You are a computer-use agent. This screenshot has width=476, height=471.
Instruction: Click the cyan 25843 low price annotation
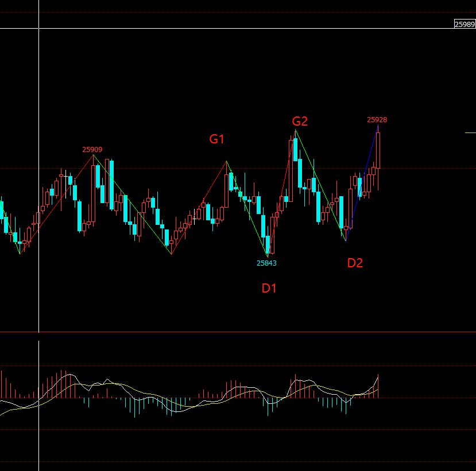click(x=266, y=263)
